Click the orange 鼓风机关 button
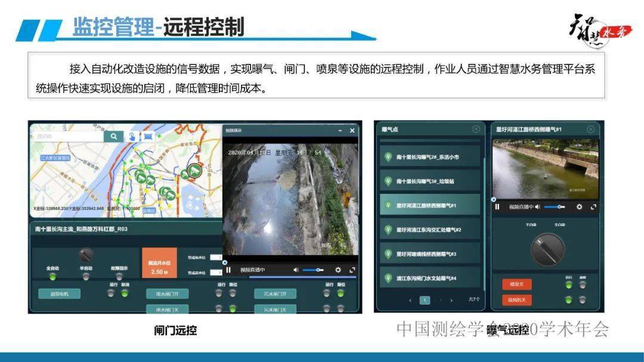This screenshot has width=644, height=362. 516,299
